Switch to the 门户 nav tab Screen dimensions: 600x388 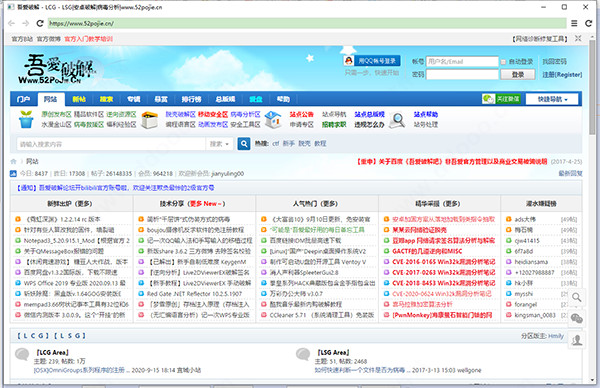(23, 99)
